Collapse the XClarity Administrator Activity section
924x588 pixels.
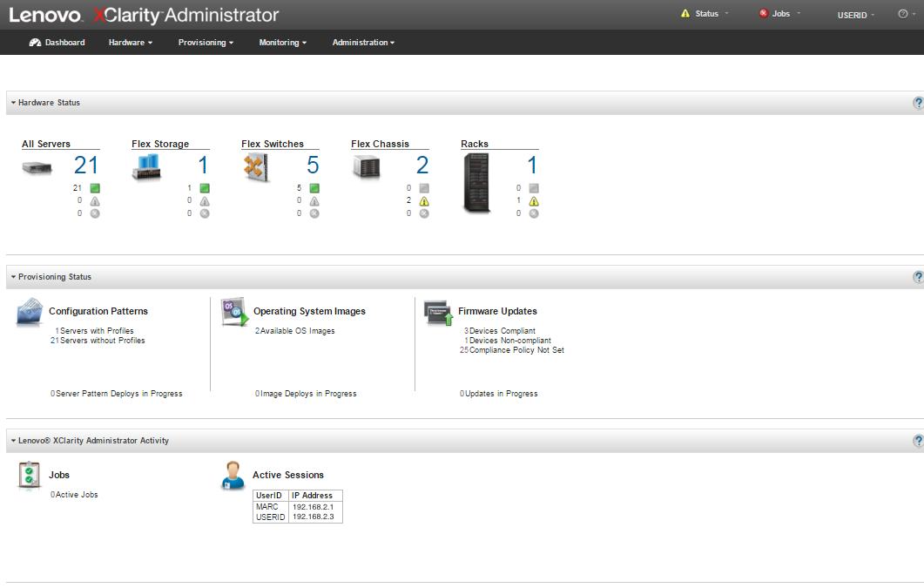[14, 441]
